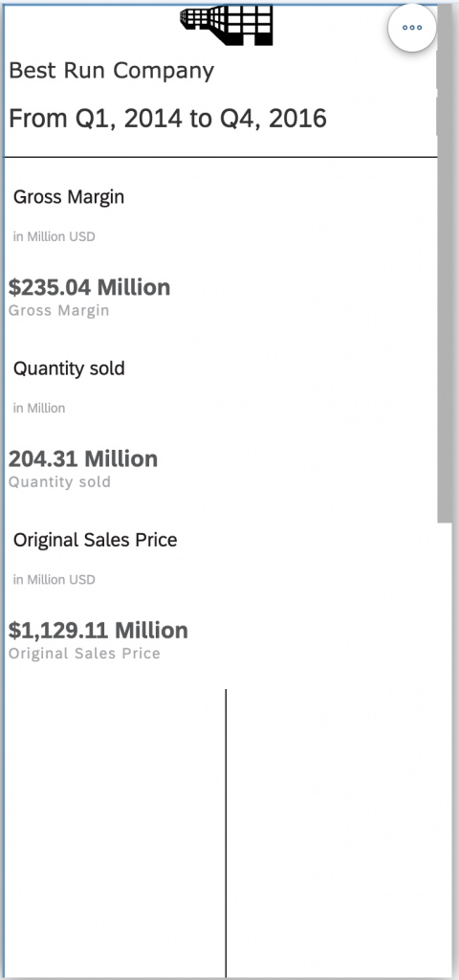
Task: Click the $1,129.11 Million value
Action: click(98, 630)
